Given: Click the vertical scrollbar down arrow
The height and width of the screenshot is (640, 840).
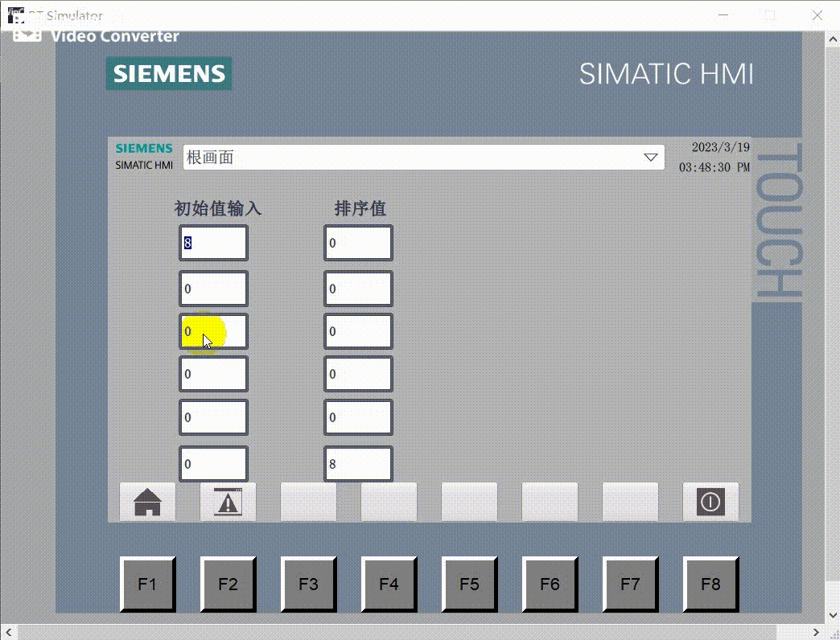Looking at the screenshot, I should click(833, 617).
